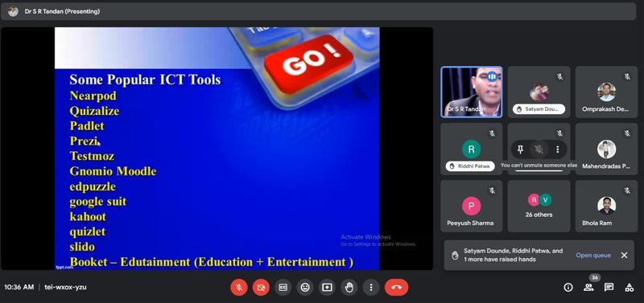The image size is (644, 303).
Task: Open hovered tile's three-dot options
Action: (x=557, y=149)
